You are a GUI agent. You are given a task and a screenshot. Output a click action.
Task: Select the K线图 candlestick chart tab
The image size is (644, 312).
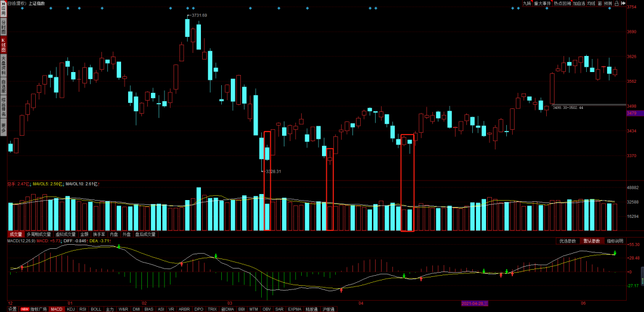point(4,45)
